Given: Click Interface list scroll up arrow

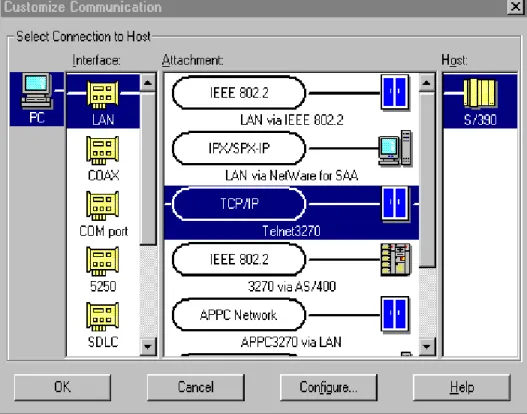Looking at the screenshot, I should [148, 82].
